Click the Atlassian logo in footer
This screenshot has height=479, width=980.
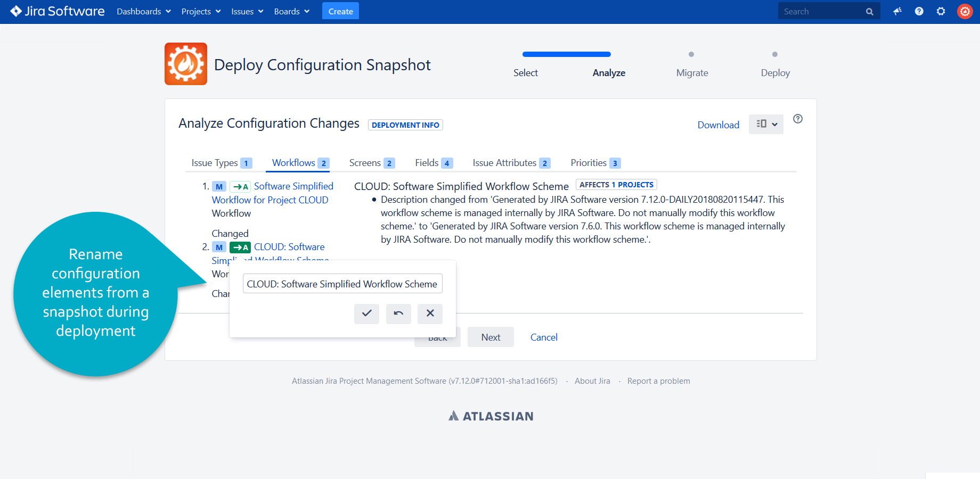pos(491,416)
